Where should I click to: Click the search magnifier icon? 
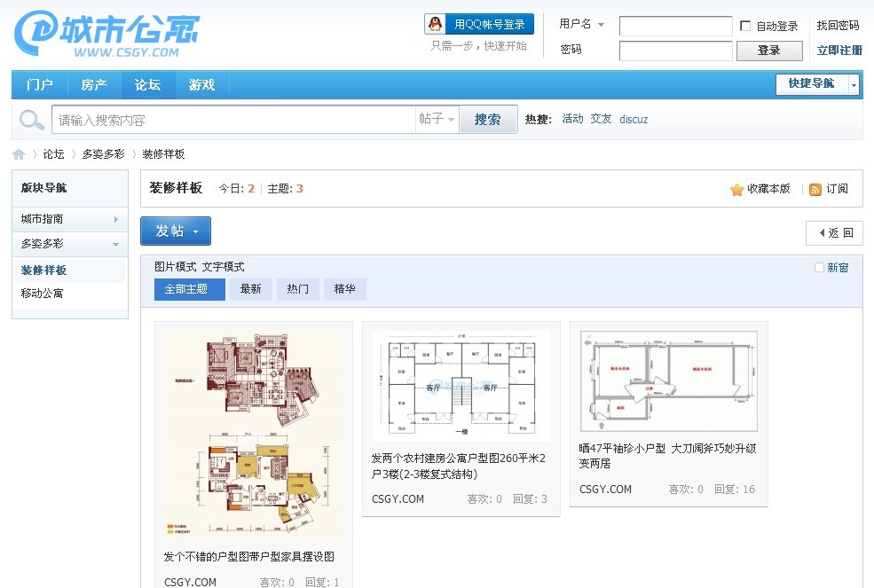coord(31,119)
